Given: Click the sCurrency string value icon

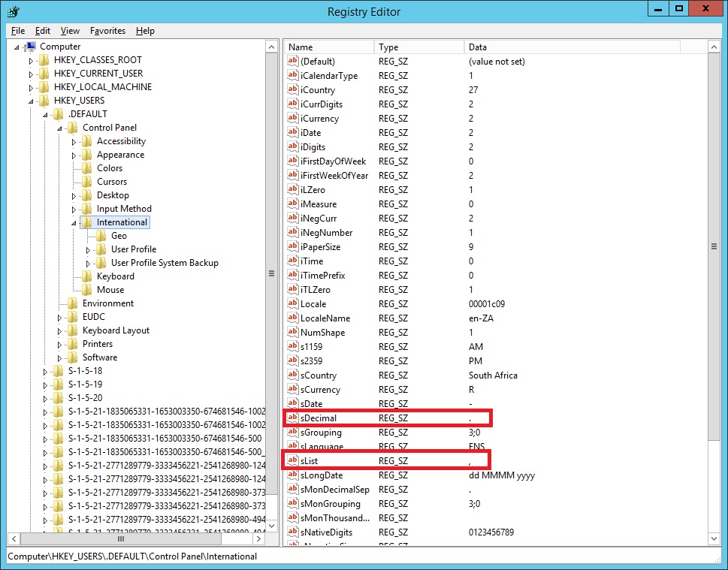Looking at the screenshot, I should point(292,390).
